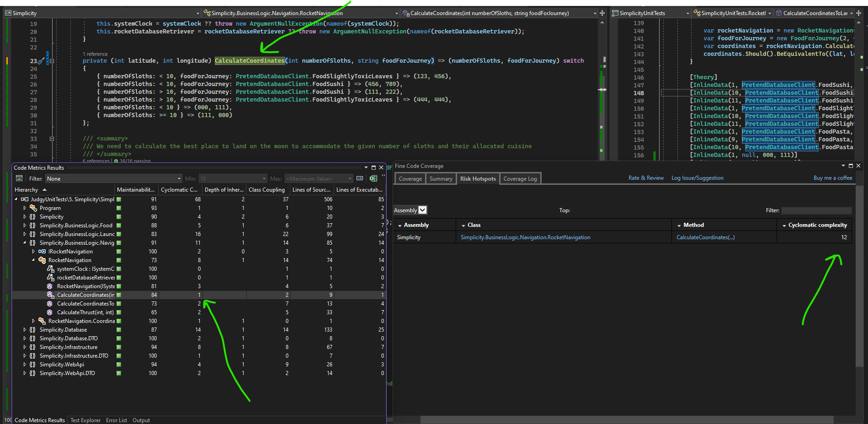868x424 pixels.
Task: Collapse the summary comment at line 33
Action: [x=52, y=139]
